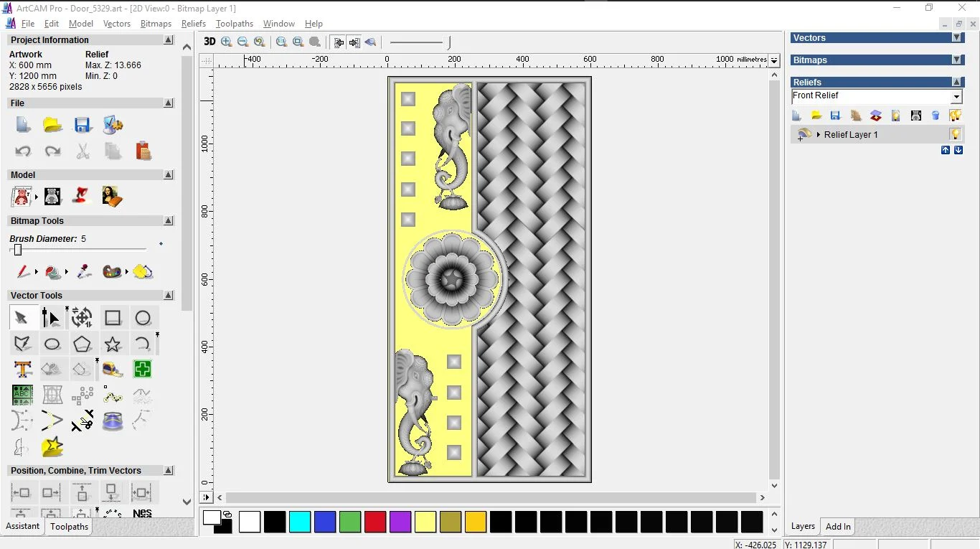Select the Node Editing tool
This screenshot has width=980, height=549.
coord(51,318)
